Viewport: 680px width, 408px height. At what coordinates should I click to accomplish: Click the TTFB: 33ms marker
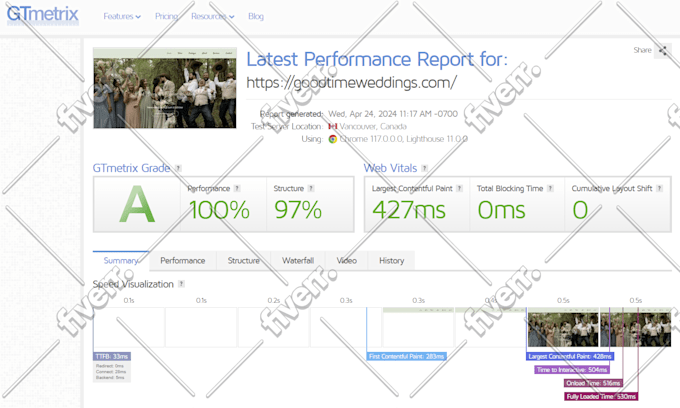pyautogui.click(x=112, y=356)
